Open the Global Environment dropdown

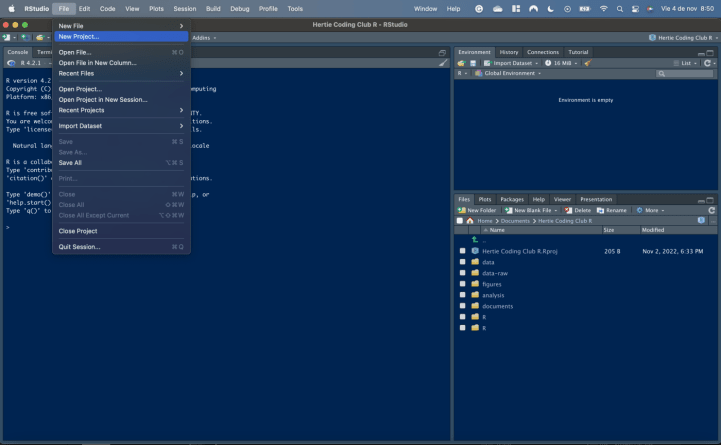click(508, 74)
